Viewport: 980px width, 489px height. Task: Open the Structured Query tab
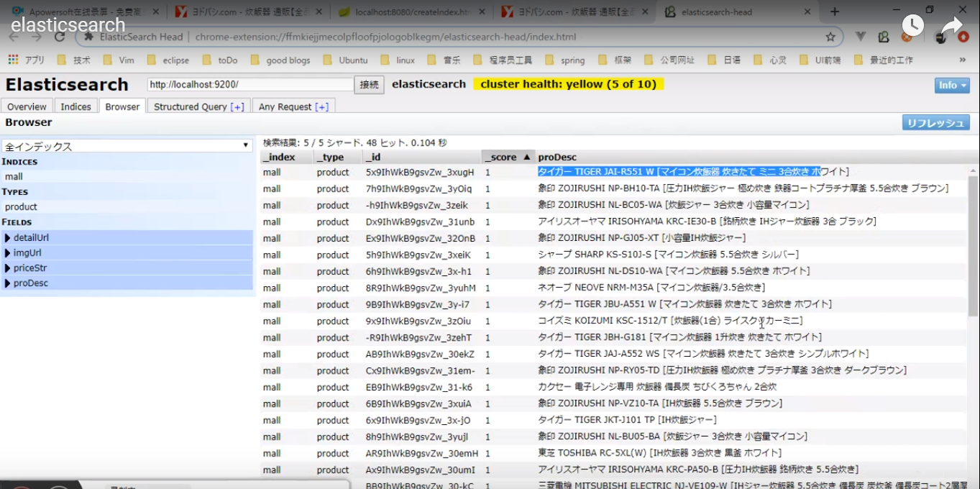(199, 106)
